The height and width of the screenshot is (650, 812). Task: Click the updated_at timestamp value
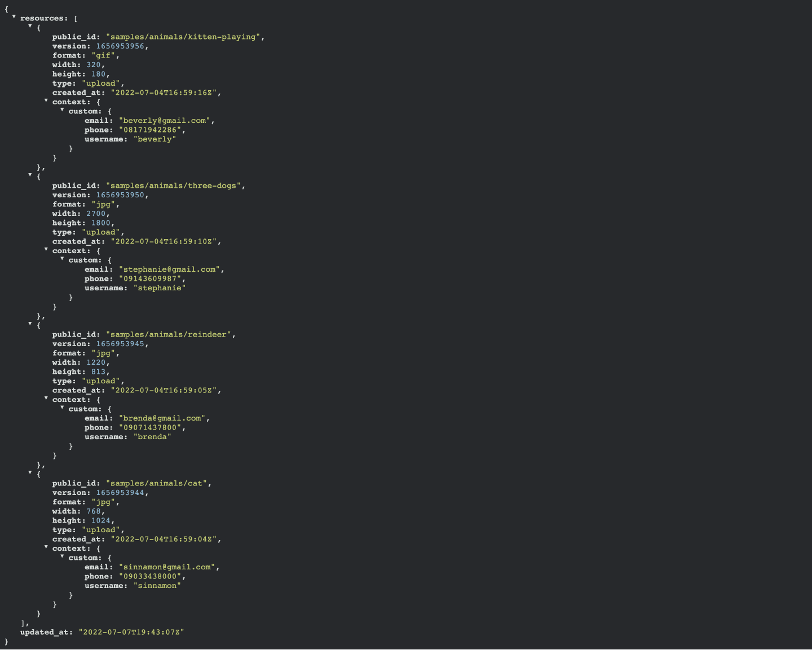[x=131, y=632]
